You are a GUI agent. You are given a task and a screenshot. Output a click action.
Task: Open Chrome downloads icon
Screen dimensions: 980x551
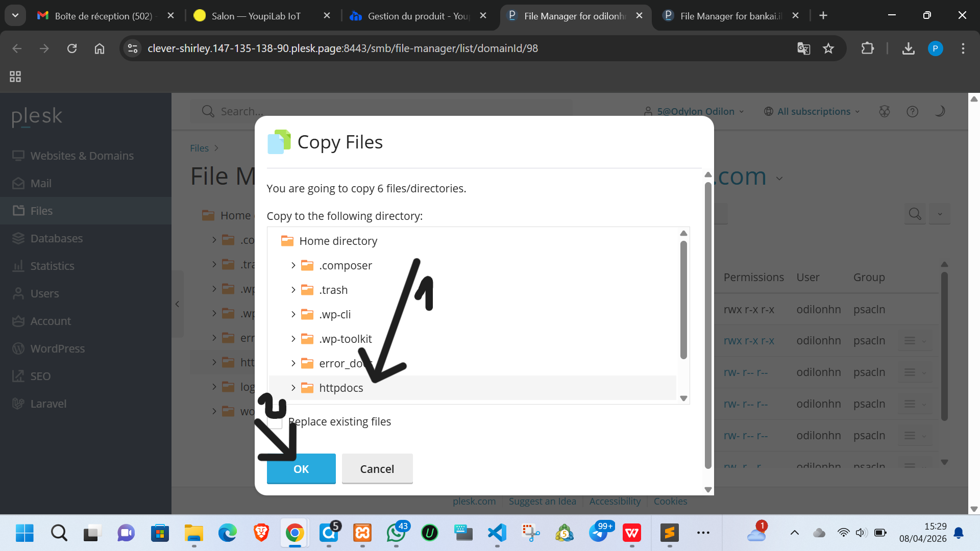908,48
